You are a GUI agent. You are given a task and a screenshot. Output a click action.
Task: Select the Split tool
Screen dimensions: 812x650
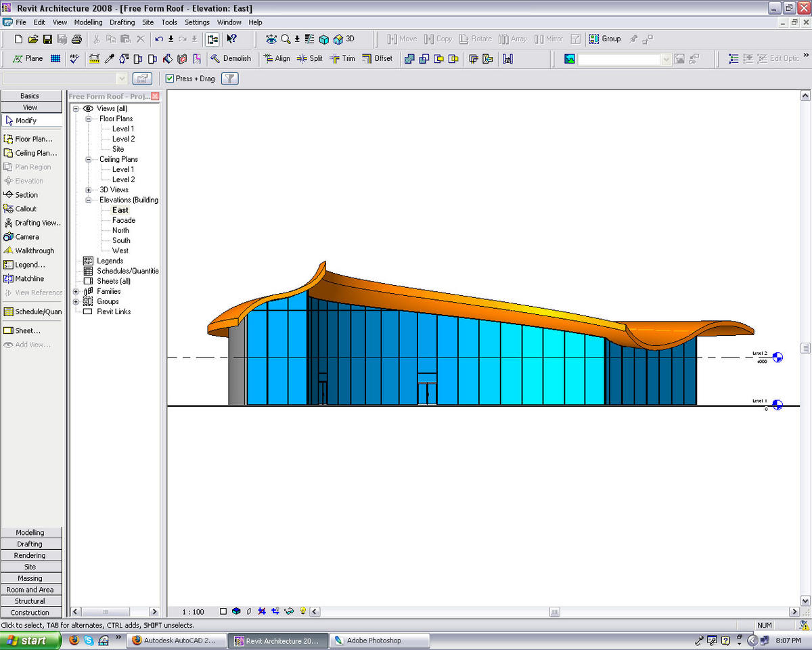[x=309, y=58]
